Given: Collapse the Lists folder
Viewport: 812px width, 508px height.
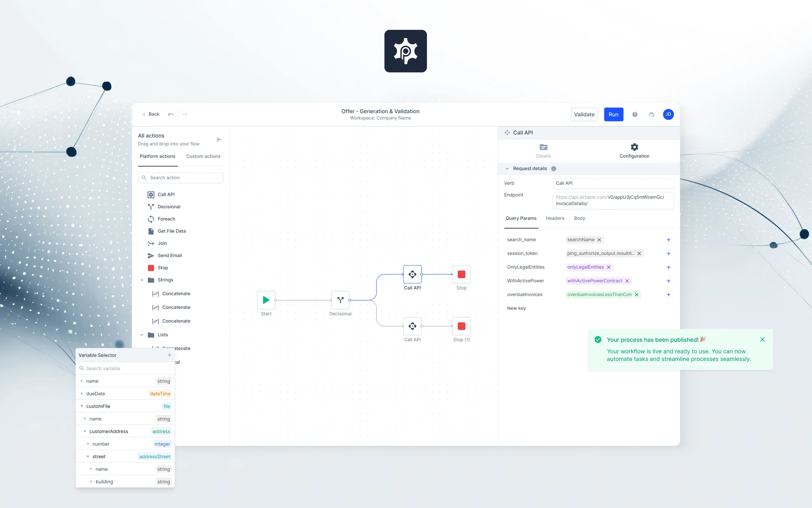Looking at the screenshot, I should point(142,335).
